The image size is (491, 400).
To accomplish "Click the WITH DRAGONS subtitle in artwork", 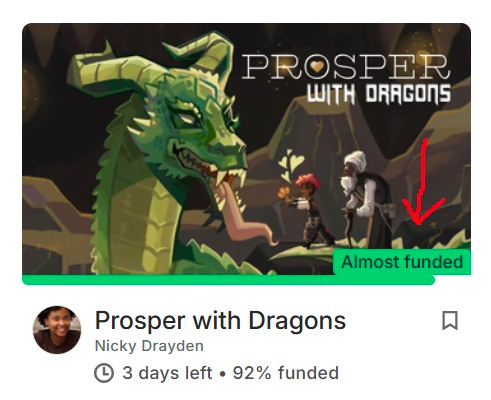I will [379, 94].
